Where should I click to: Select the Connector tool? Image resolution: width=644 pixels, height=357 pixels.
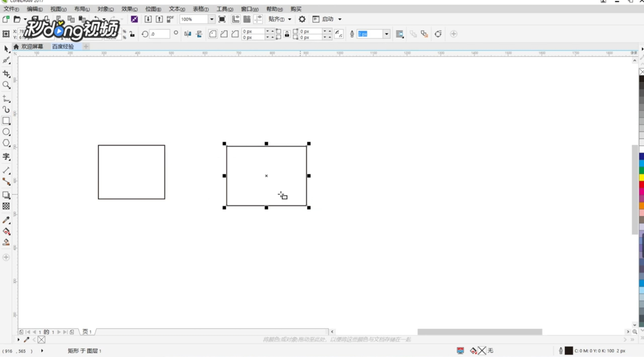[x=6, y=181]
